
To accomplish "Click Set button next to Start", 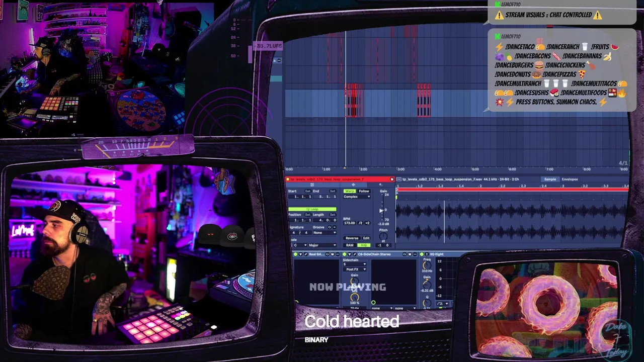I will (x=308, y=191).
